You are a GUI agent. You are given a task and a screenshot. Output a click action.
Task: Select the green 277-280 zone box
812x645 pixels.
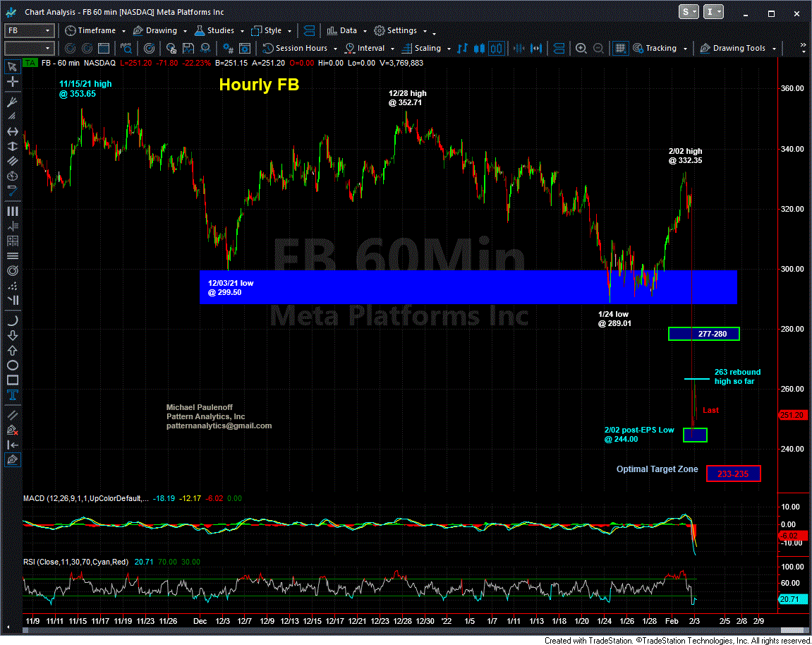point(704,334)
